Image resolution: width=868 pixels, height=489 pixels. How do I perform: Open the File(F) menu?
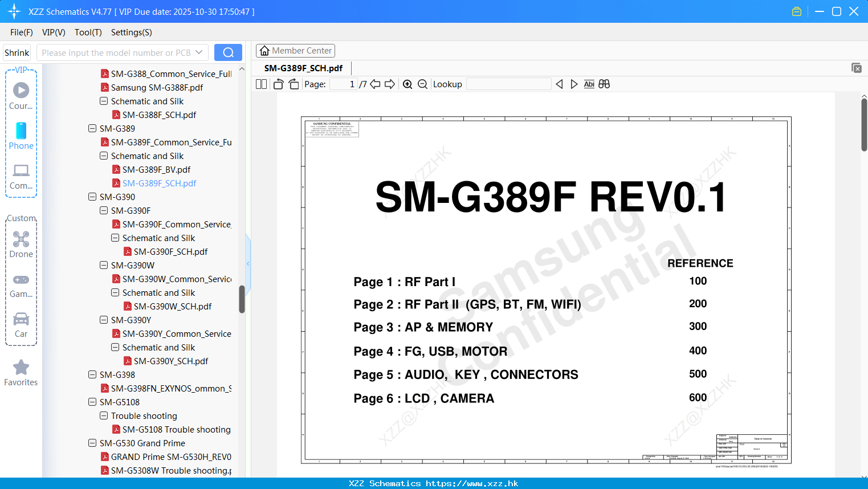(22, 32)
